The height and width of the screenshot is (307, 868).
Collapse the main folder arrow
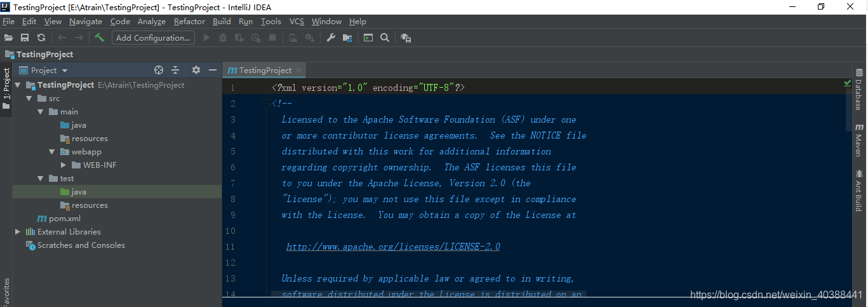[41, 112]
